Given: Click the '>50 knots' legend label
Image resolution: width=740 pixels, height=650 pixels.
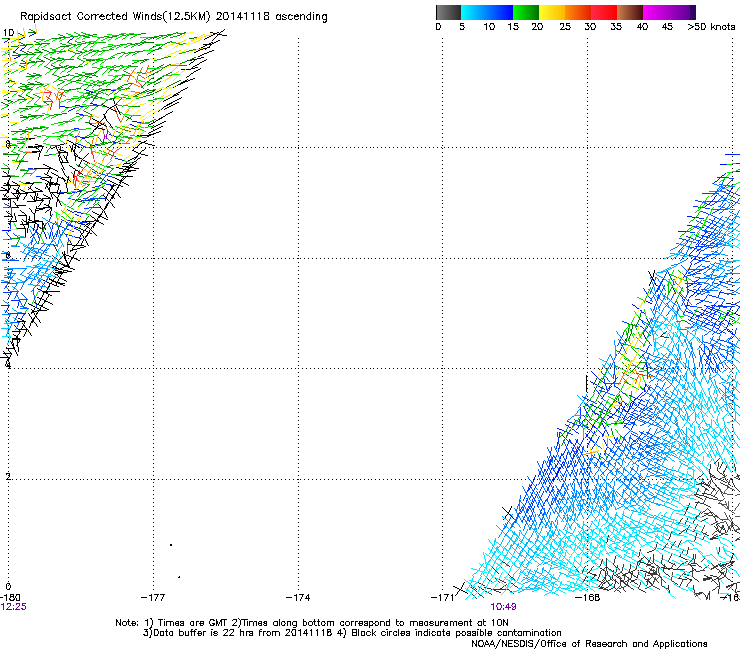Looking at the screenshot, I should click(x=711, y=27).
